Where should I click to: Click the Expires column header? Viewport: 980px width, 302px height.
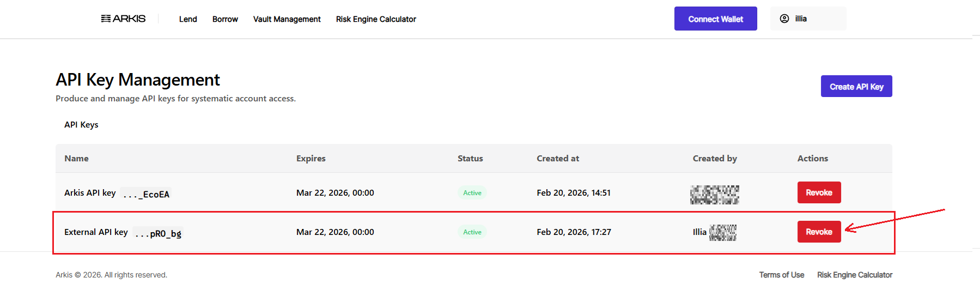tap(311, 159)
